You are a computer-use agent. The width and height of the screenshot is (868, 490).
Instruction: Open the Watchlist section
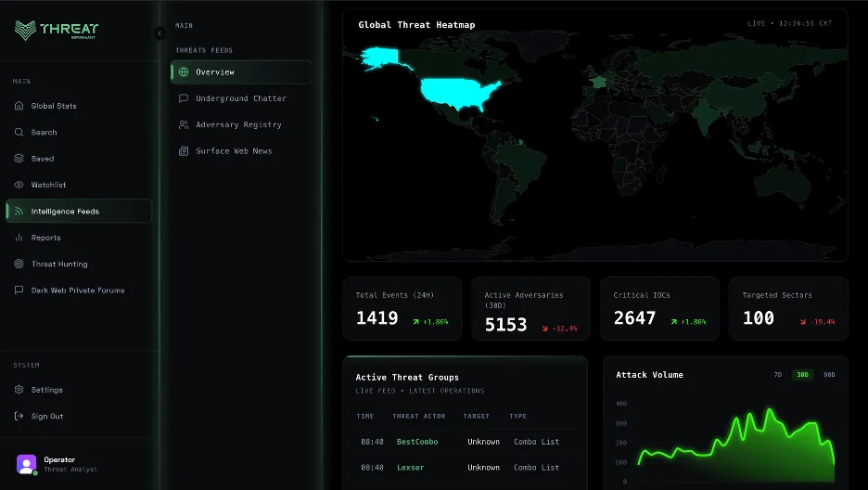[79, 185]
